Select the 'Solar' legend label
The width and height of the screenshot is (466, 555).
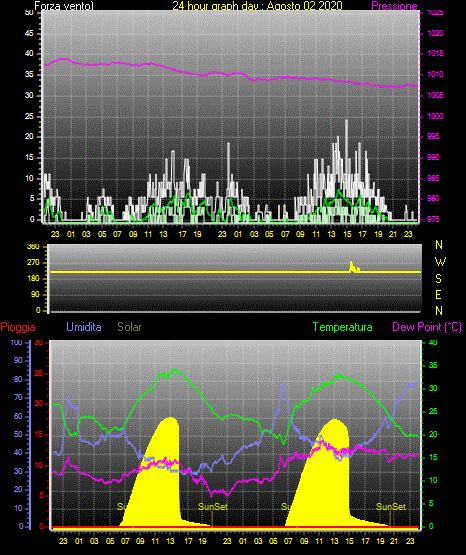130,327
